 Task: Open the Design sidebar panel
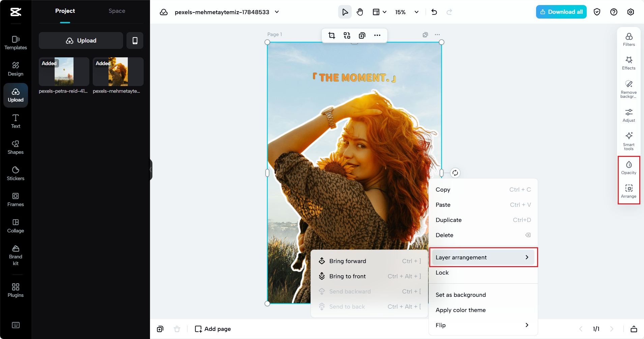coord(16,69)
